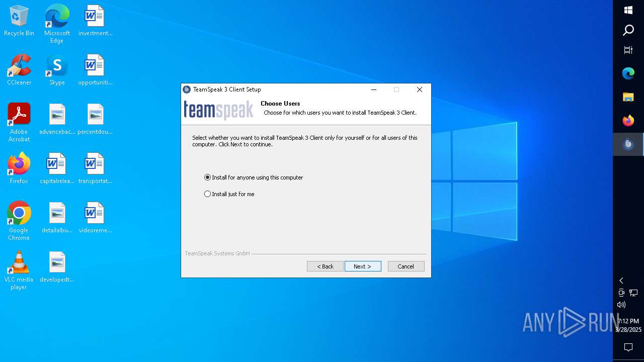Select the developedt image file icon
Viewport: 644px width, 362px height.
click(57, 267)
